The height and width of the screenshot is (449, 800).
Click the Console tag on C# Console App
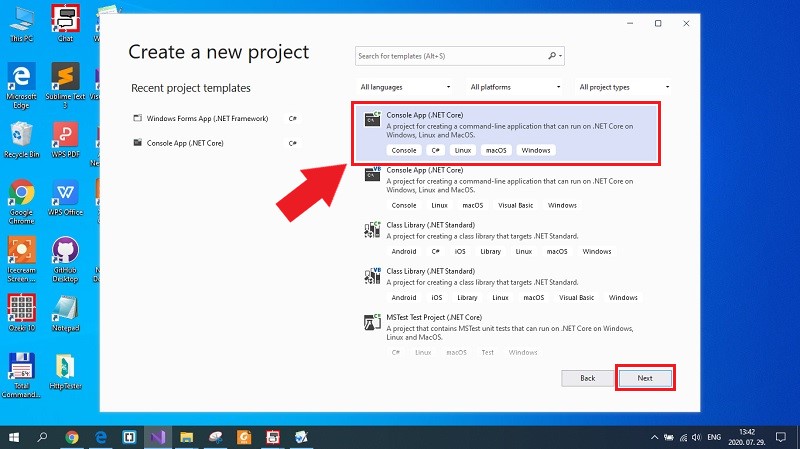click(404, 151)
